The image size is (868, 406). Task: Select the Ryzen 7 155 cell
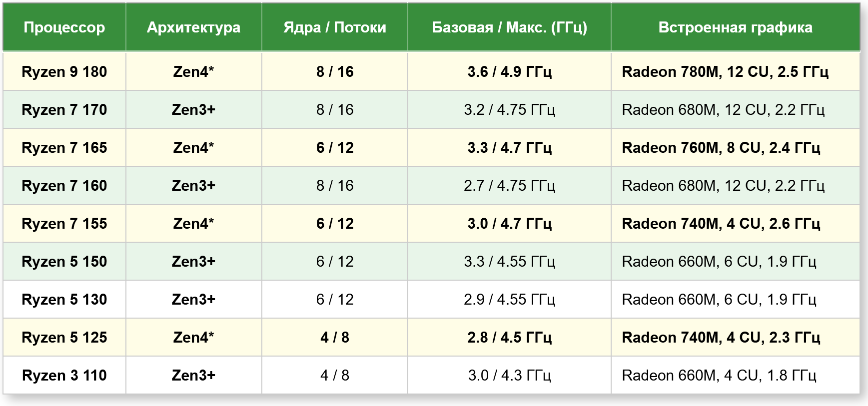[x=64, y=223]
